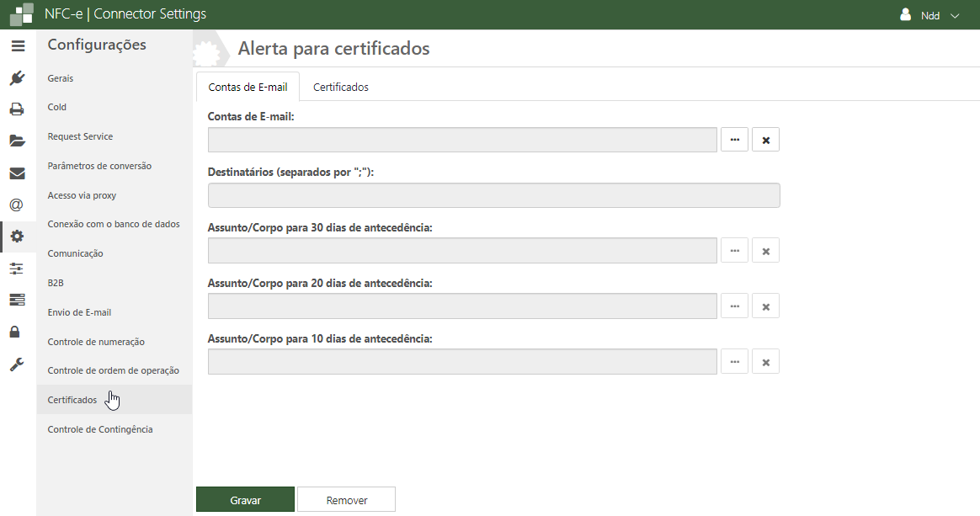Click the Destinatários input field
Image resolution: width=980 pixels, height=516 pixels.
tap(493, 195)
